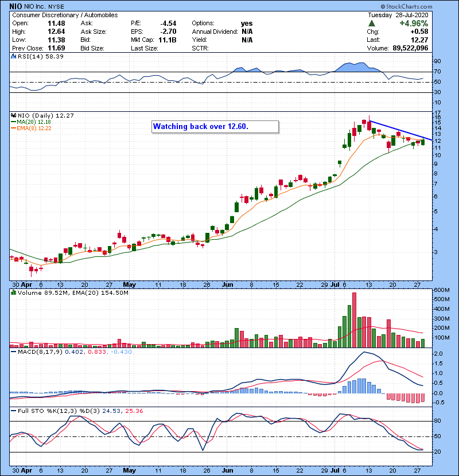Screen dimensions: 459x476
Task: Click the Ask Size label
Action: (94, 32)
